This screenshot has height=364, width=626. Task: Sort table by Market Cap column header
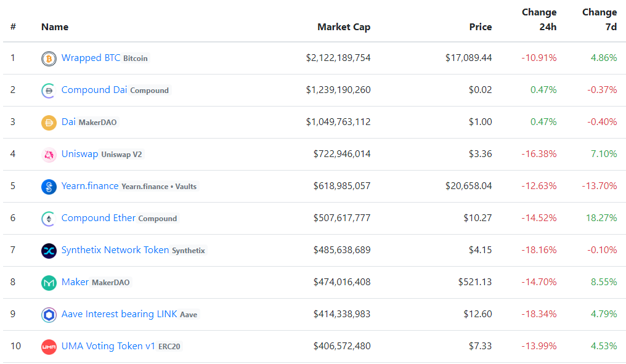pos(343,27)
